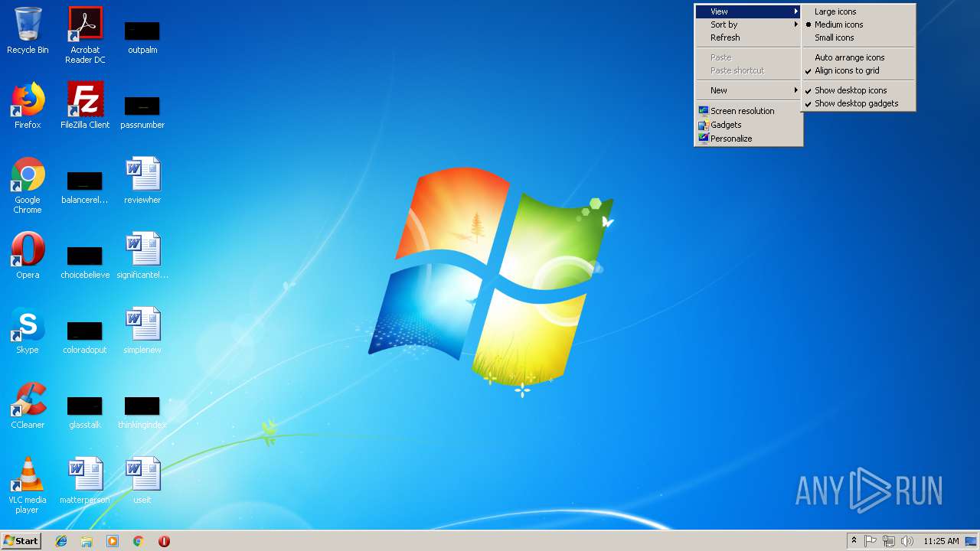The width and height of the screenshot is (980, 551).
Task: Open Chrome from the taskbar
Action: click(x=138, y=541)
